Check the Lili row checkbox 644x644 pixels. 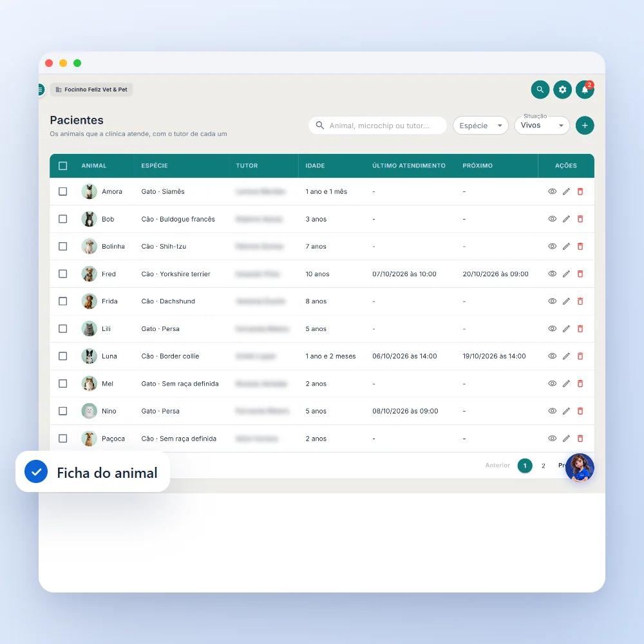coord(63,328)
